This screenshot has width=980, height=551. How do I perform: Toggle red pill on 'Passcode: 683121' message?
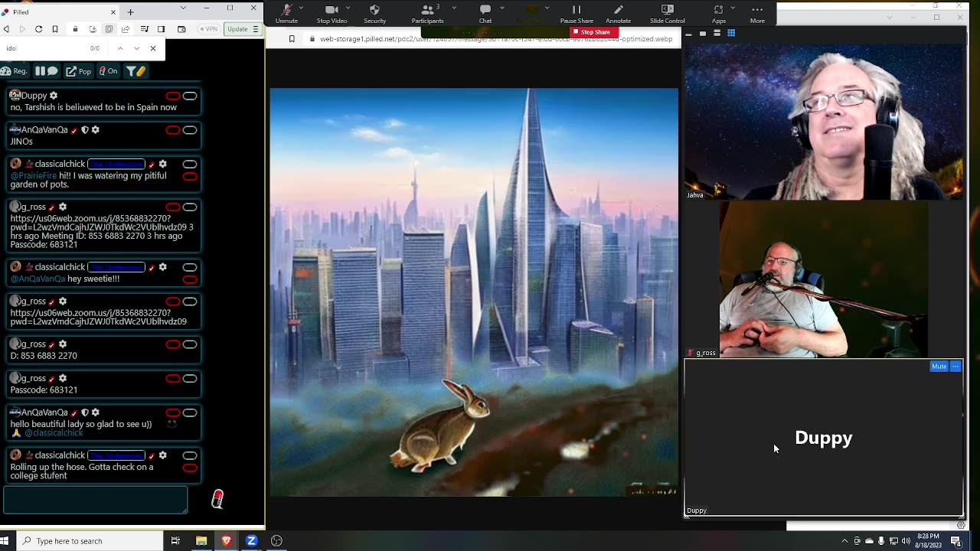pyautogui.click(x=173, y=379)
